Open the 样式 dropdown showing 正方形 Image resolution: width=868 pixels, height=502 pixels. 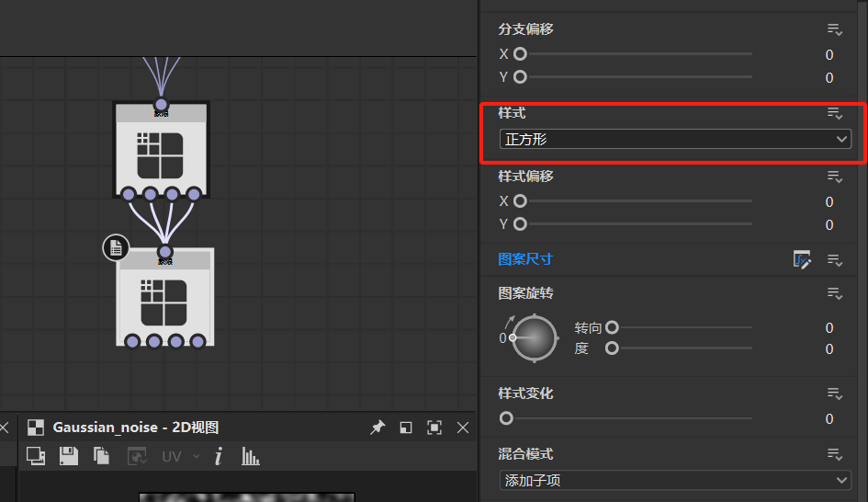point(675,139)
